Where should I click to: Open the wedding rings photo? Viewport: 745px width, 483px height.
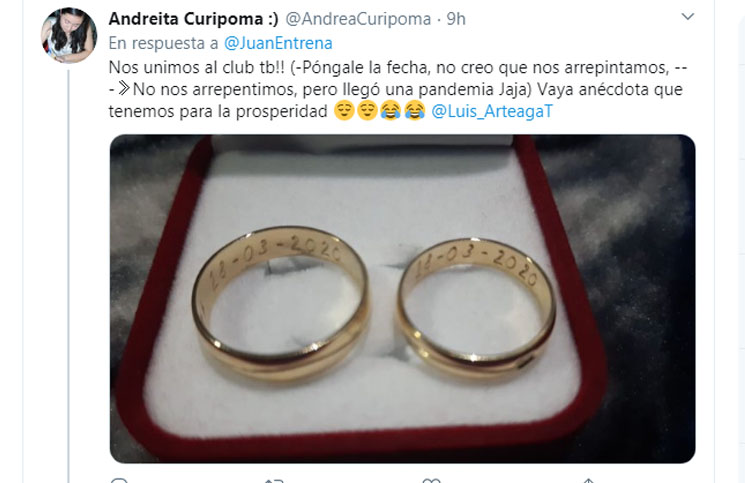[402, 299]
